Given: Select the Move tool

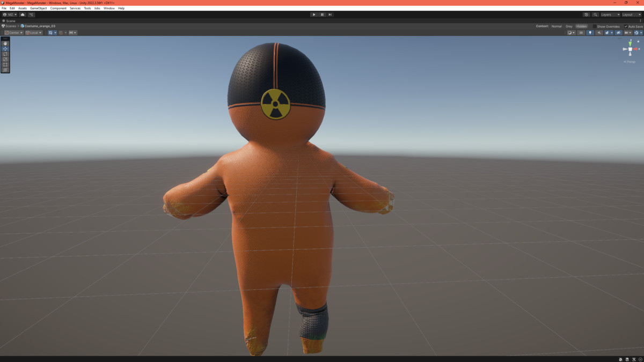Looking at the screenshot, I should 5,49.
